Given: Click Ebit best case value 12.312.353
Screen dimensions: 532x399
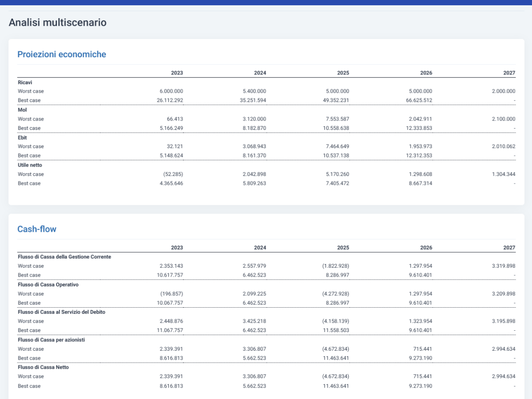Looking at the screenshot, I should pos(419,156).
